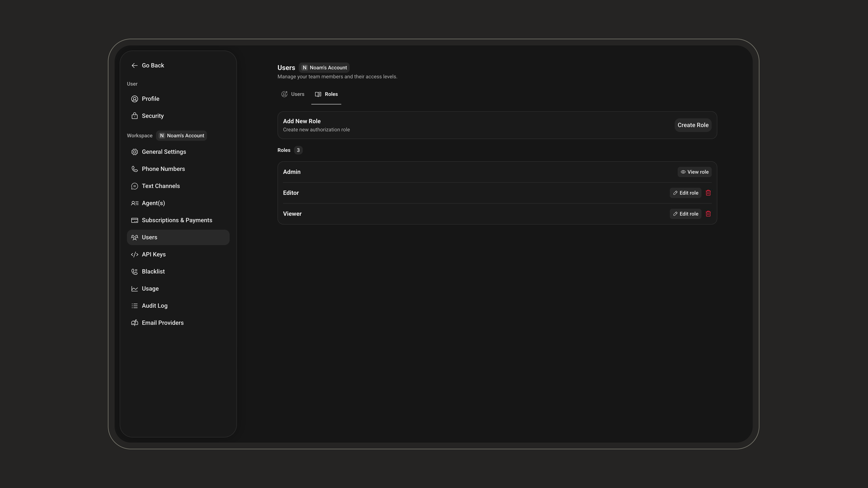Click the Audit Log list icon
Viewport: 868px width, 488px height.
point(134,306)
